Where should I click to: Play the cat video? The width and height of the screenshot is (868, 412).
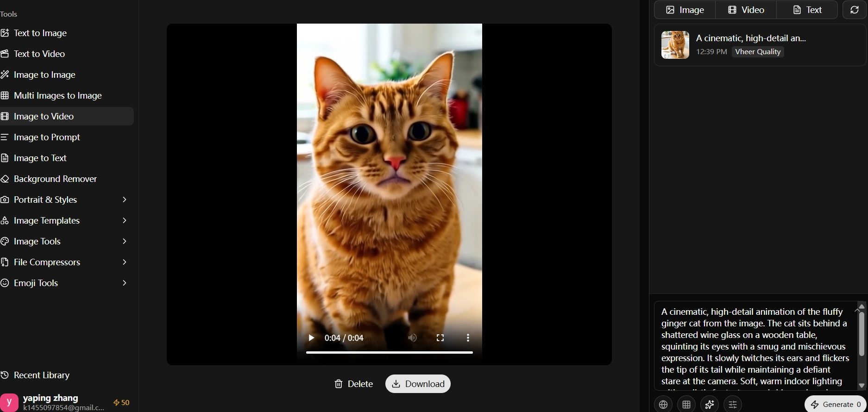click(311, 338)
